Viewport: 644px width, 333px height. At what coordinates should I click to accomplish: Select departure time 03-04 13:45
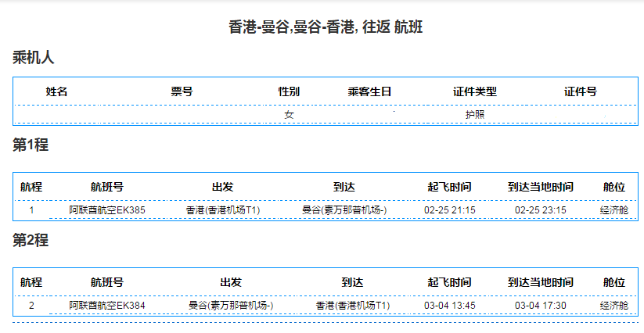pos(450,306)
